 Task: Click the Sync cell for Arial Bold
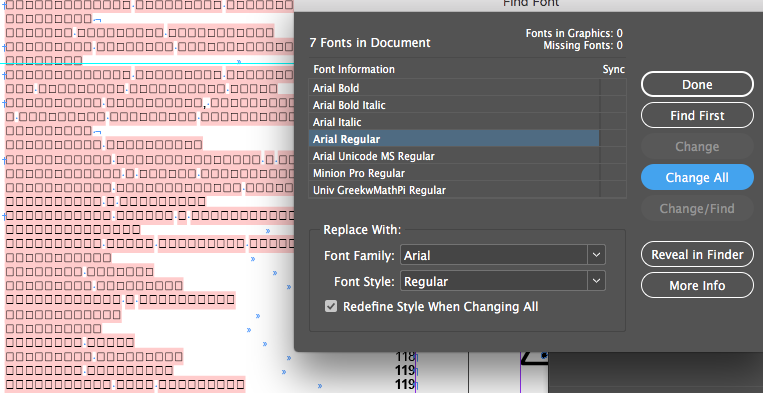(x=613, y=88)
